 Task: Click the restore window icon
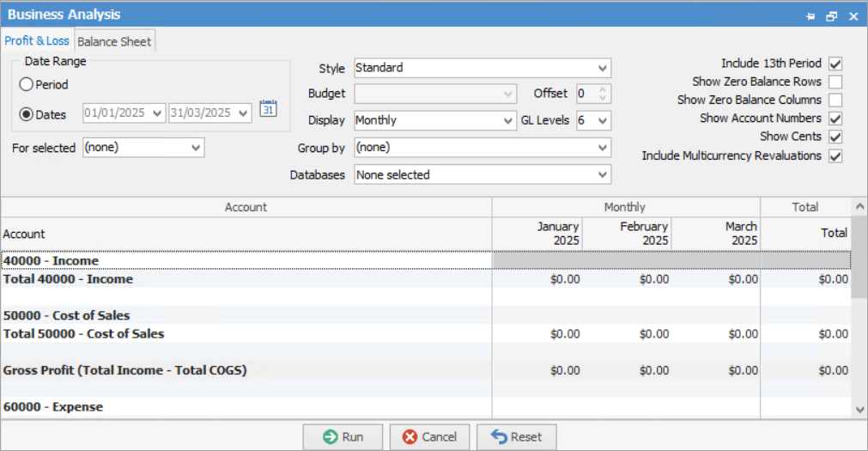[831, 15]
